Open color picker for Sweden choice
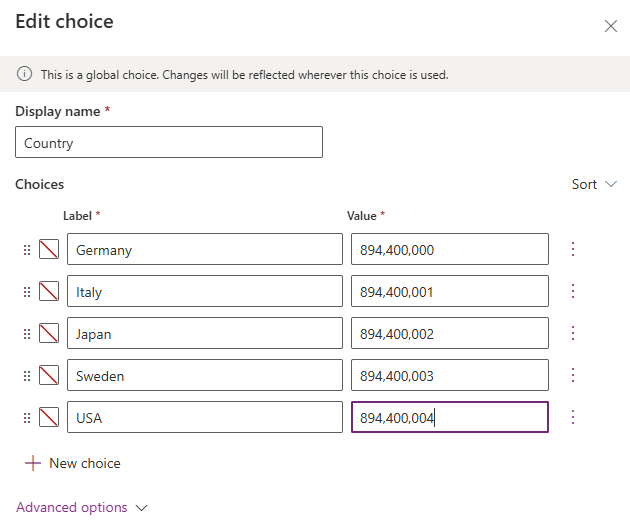This screenshot has height=521, width=630. click(48, 376)
